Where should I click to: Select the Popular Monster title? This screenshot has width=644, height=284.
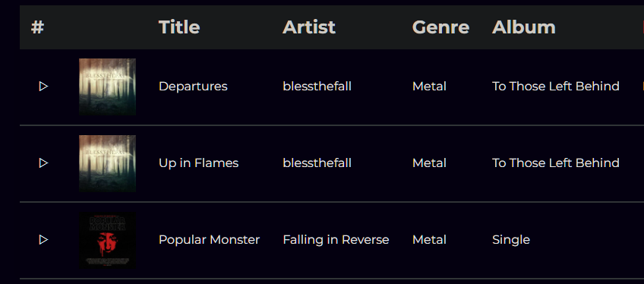coord(209,240)
